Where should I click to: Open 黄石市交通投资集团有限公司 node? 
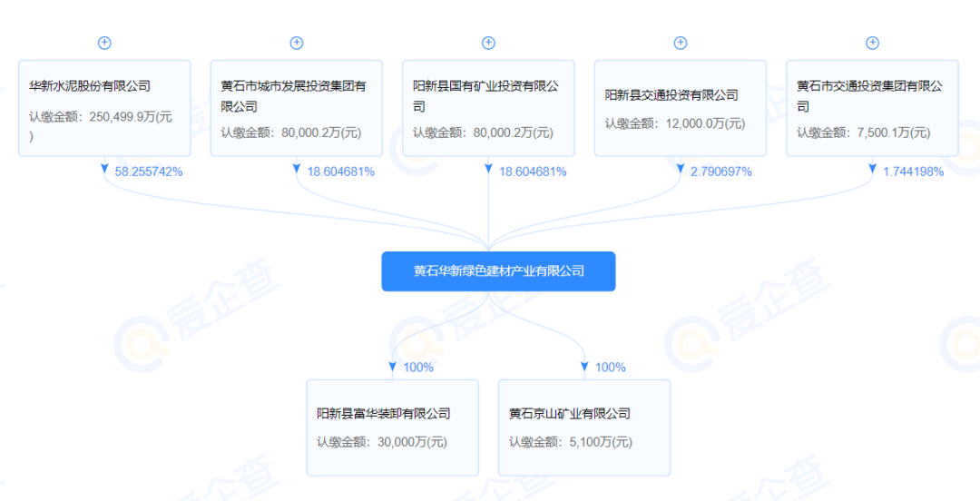coord(871,95)
